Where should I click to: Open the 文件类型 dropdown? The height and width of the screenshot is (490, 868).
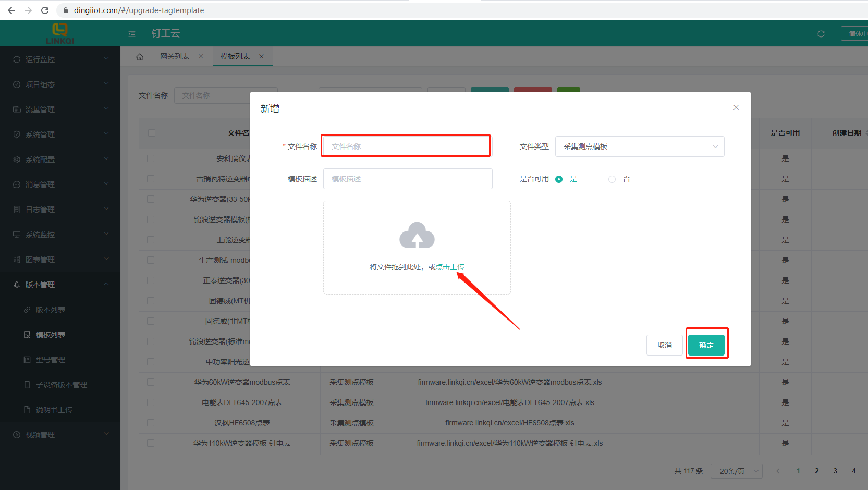pos(639,146)
